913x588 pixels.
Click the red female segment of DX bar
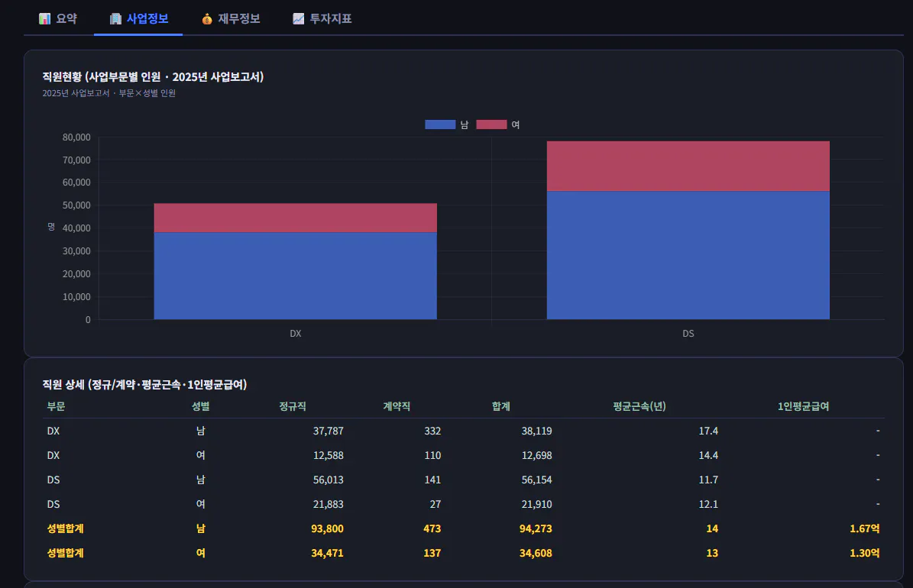295,218
